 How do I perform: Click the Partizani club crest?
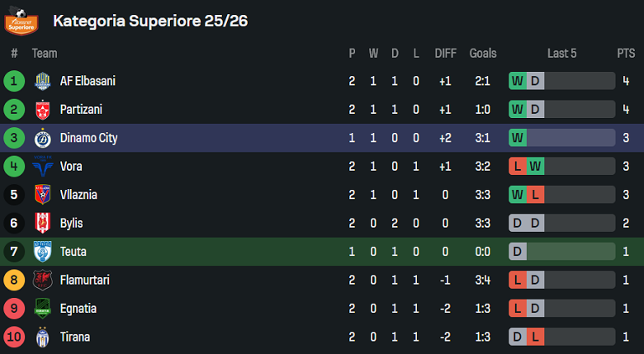42,110
